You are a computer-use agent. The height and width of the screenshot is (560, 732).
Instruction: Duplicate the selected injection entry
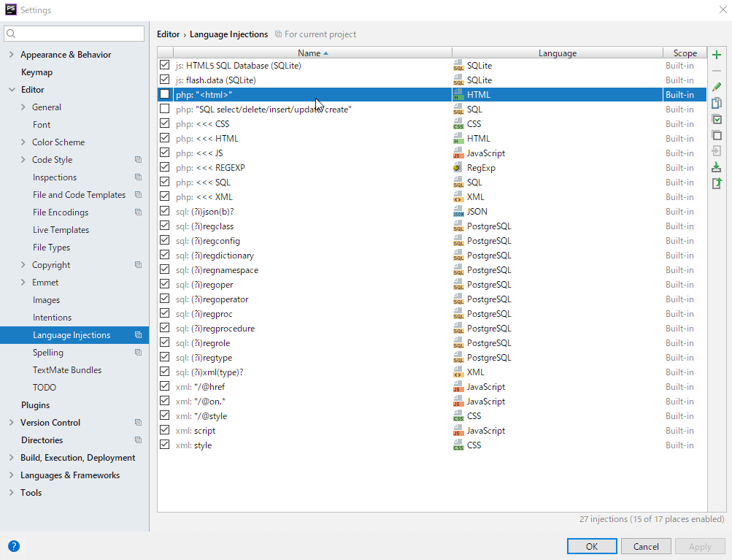[717, 102]
